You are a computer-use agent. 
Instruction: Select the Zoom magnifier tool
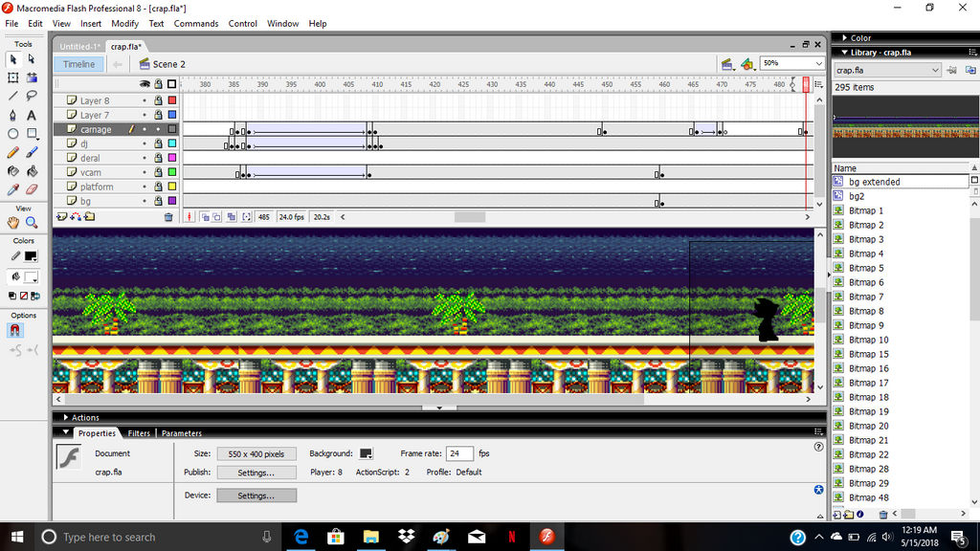pyautogui.click(x=32, y=222)
